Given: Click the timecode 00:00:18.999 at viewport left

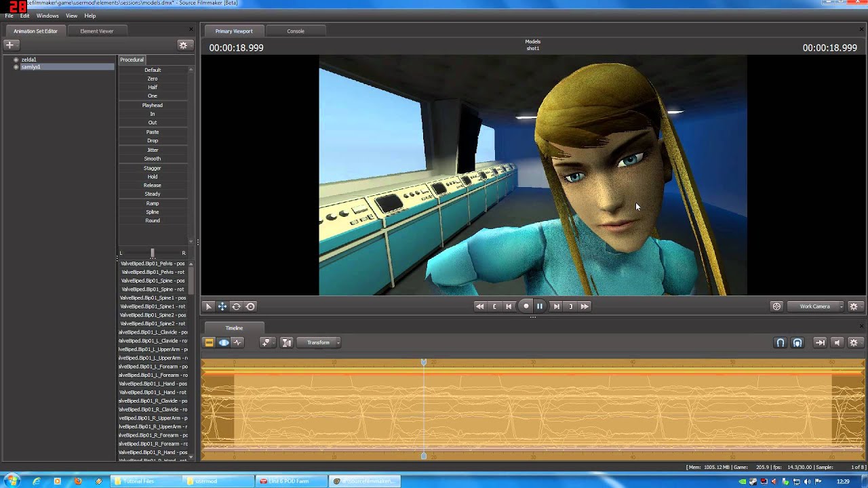Looking at the screenshot, I should 236,47.
